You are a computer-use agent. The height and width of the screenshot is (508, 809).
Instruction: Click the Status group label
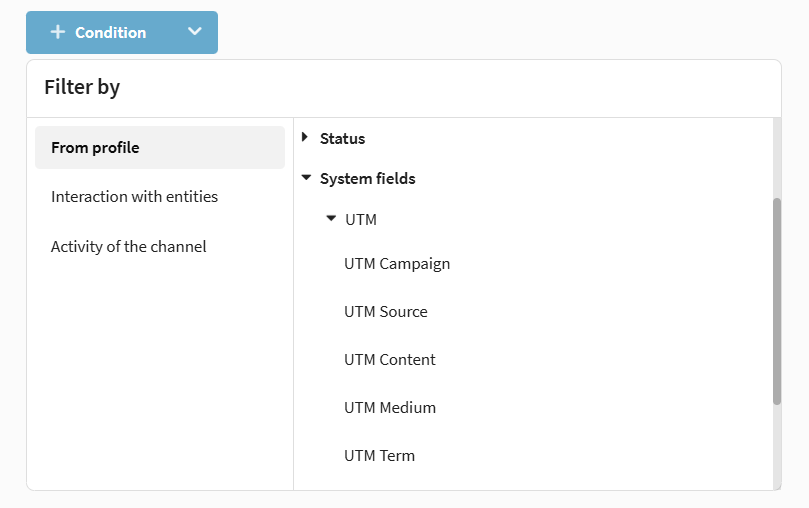[342, 139]
